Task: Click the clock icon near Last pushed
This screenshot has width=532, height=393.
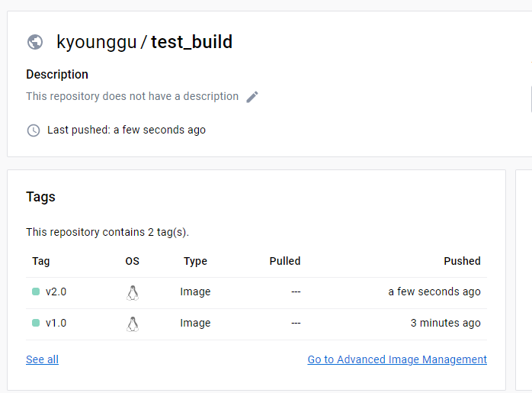Action: point(34,130)
